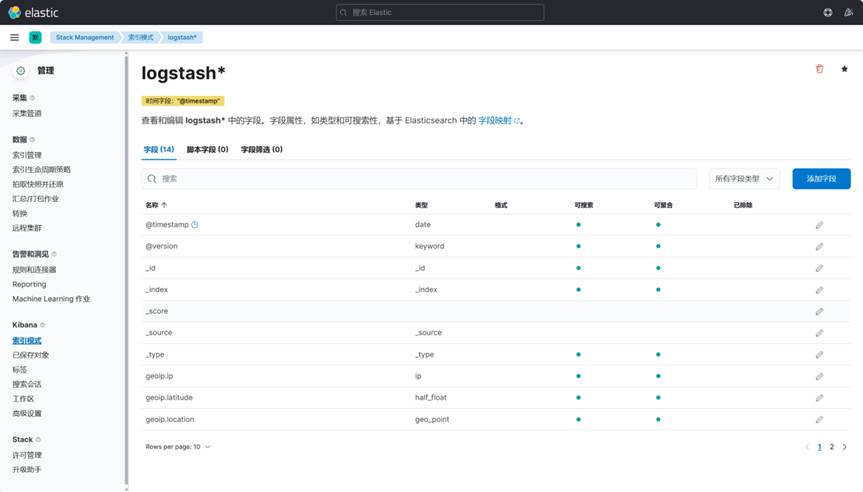
Task: Open 许可管理 in sidebar
Action: coord(27,455)
